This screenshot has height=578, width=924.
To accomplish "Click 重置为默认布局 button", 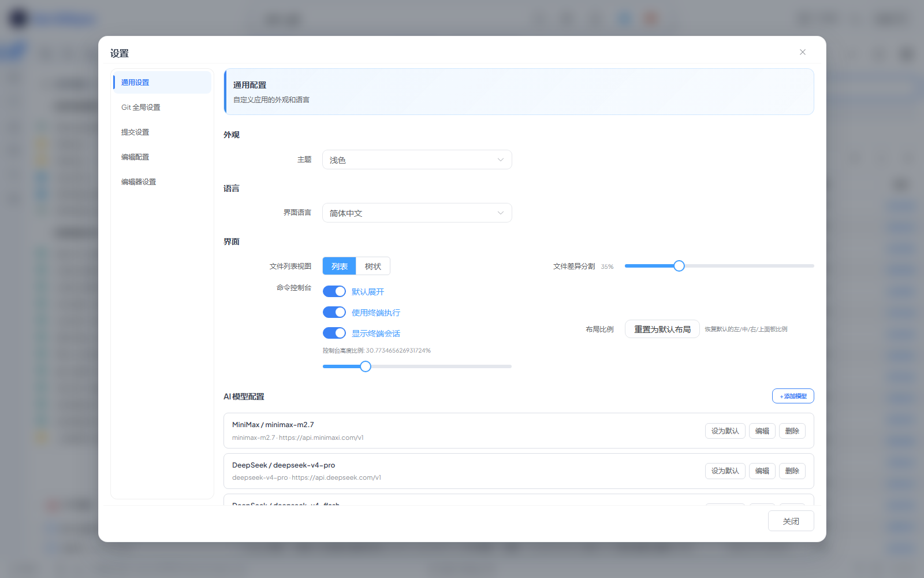I will point(662,329).
